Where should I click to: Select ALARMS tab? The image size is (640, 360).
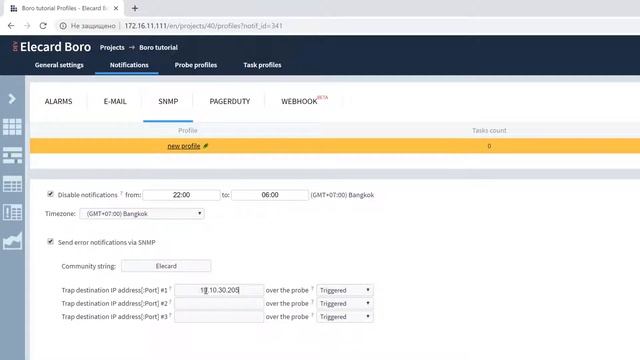coord(58,101)
